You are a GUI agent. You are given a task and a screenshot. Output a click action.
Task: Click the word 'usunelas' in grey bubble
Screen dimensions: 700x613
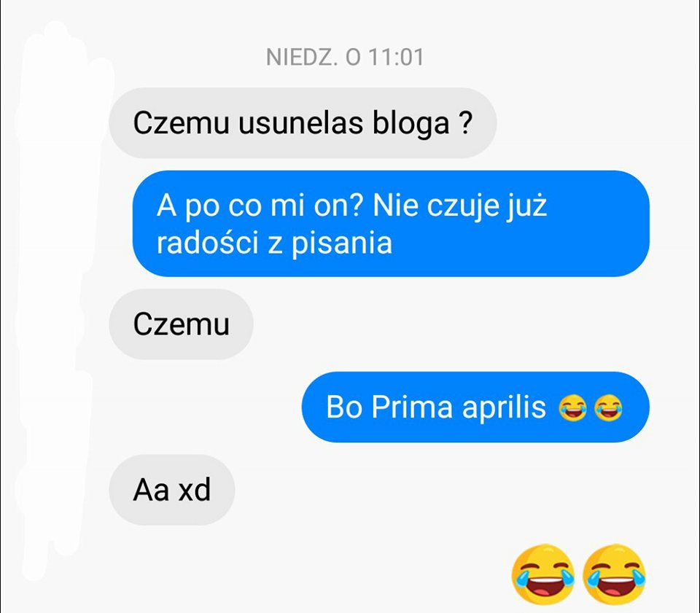click(x=300, y=124)
